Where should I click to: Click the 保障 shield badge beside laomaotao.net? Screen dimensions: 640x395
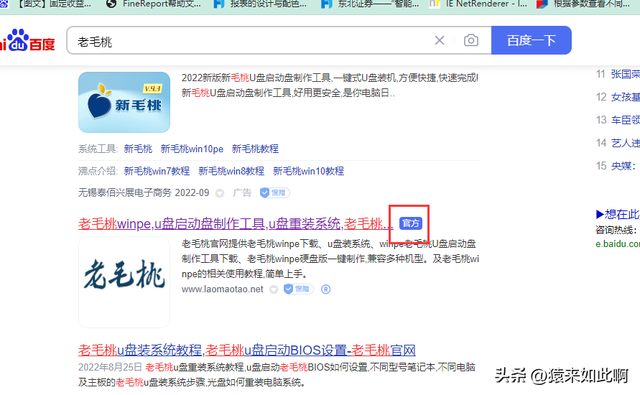tap(298, 289)
